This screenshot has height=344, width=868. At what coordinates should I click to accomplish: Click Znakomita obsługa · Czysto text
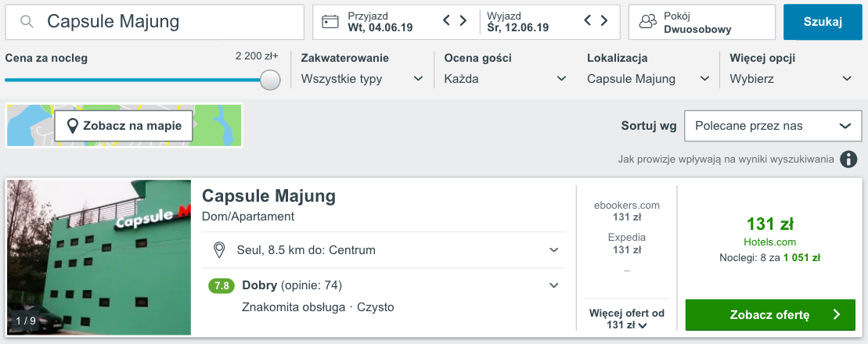[x=318, y=307]
